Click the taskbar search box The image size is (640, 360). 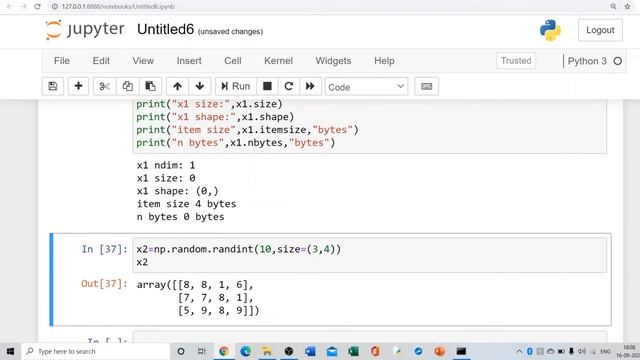click(x=96, y=351)
